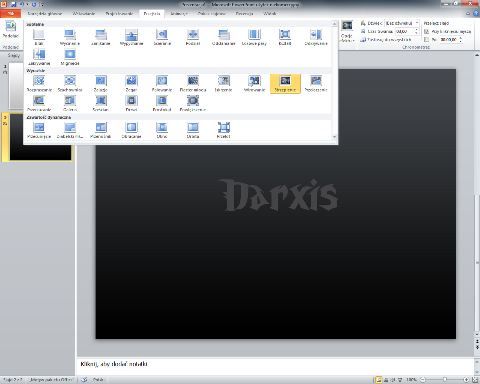Screen dimensions: 480x384
Task: Adjust the Po time spinner arrows
Action: pyautogui.click(x=460, y=39)
